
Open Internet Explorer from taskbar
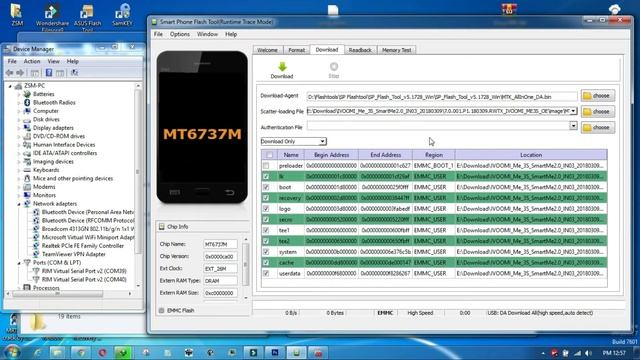[x=37, y=352]
